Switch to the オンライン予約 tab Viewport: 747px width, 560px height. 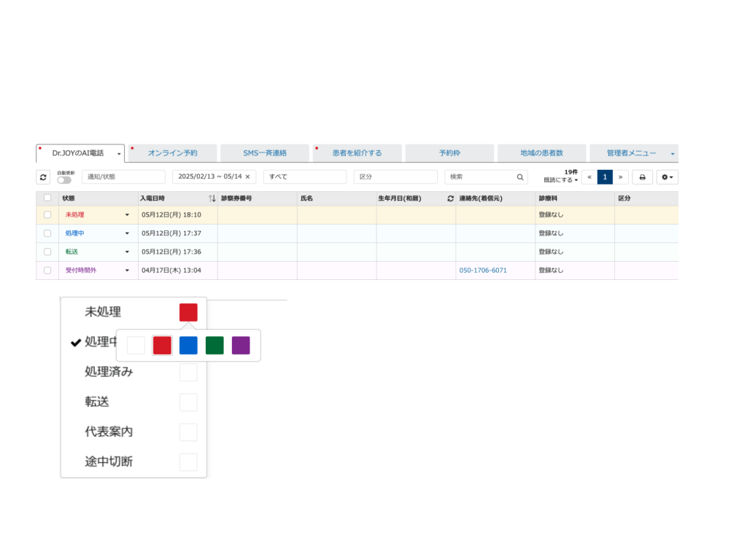172,153
